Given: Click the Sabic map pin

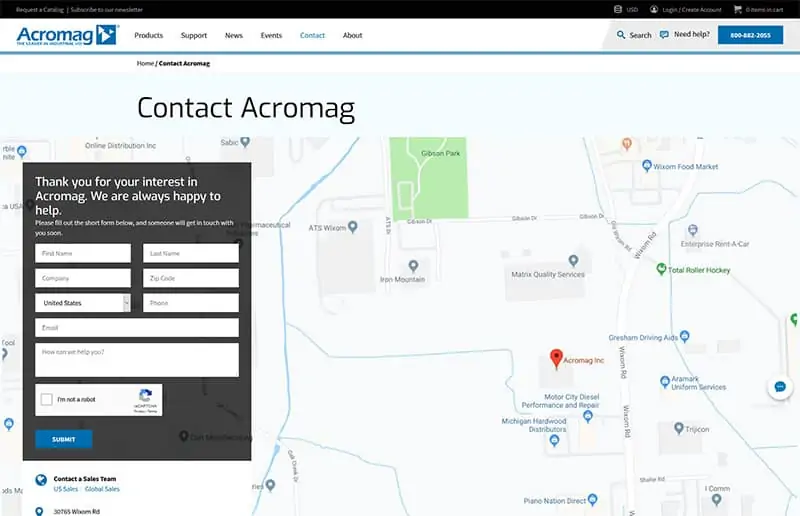Looking at the screenshot, I should pyautogui.click(x=245, y=141).
